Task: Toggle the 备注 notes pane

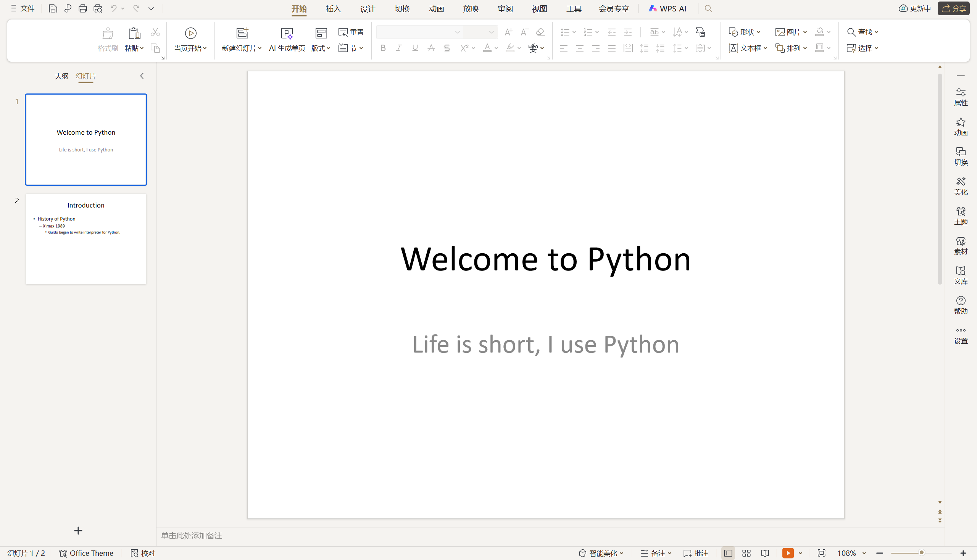Action: click(653, 553)
